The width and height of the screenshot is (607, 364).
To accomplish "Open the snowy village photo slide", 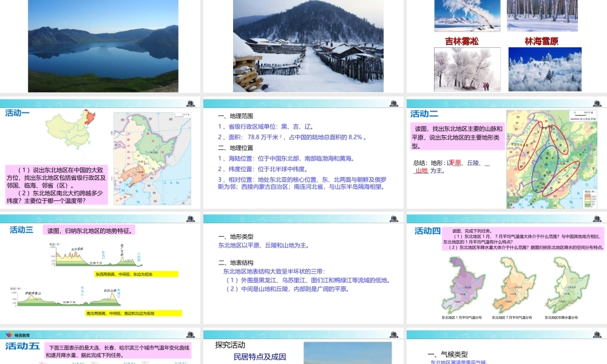I will click(x=308, y=45).
